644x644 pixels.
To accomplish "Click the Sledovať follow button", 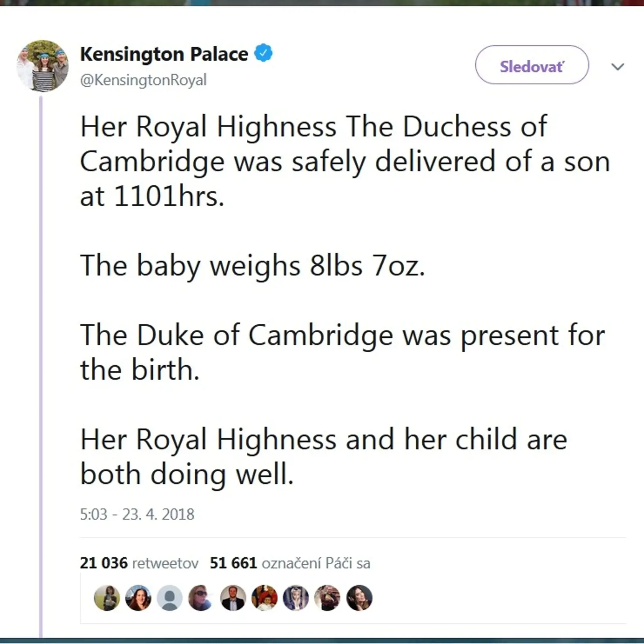I will (532, 65).
